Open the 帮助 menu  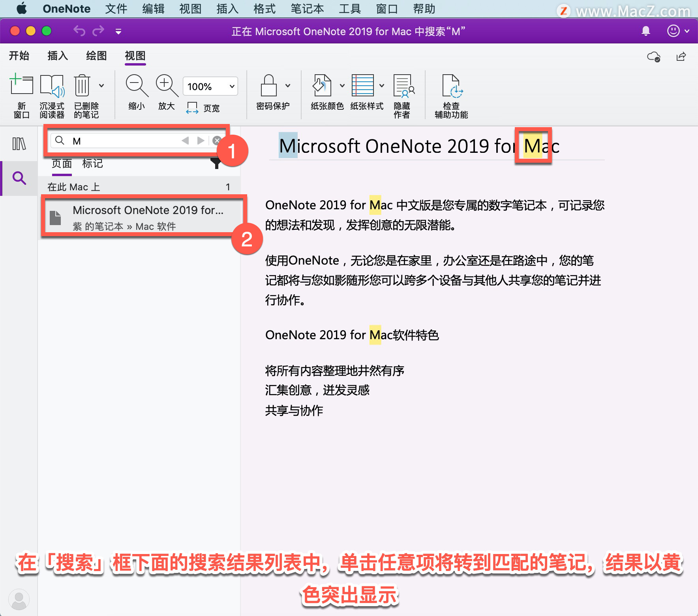(424, 9)
